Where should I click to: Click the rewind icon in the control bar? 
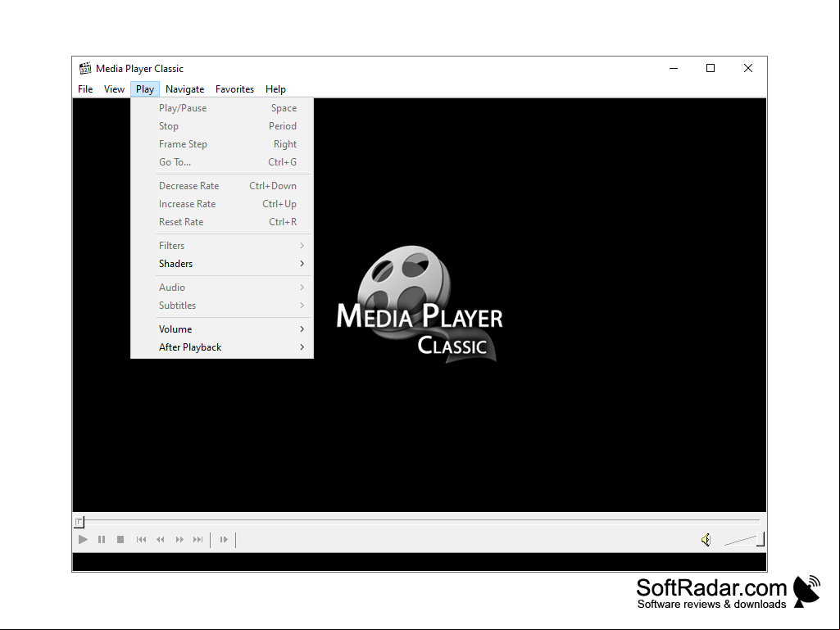coord(160,539)
